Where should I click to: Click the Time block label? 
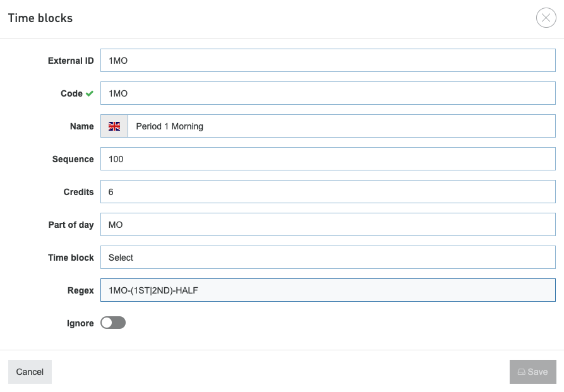(71, 258)
